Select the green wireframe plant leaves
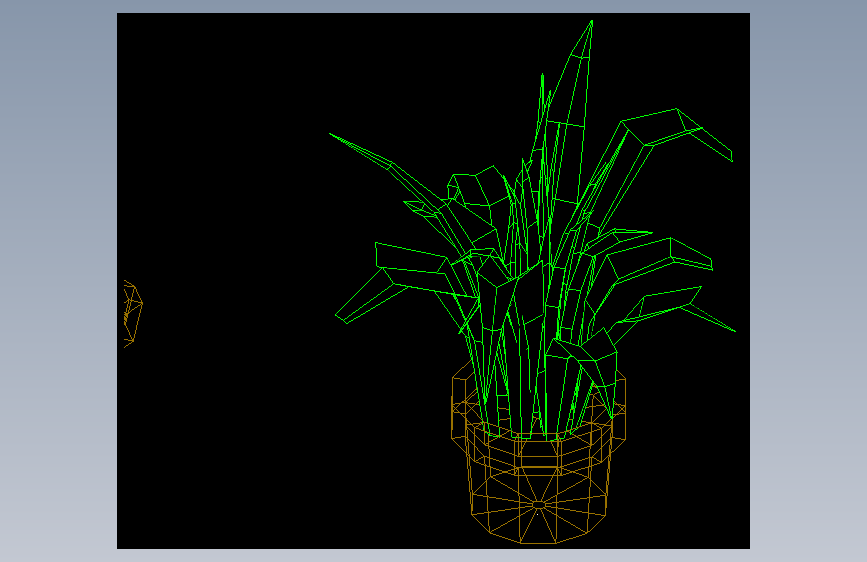 [x=534, y=230]
